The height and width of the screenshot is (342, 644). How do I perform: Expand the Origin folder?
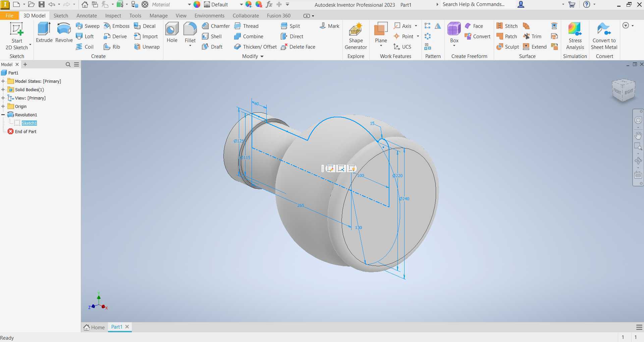coord(3,106)
